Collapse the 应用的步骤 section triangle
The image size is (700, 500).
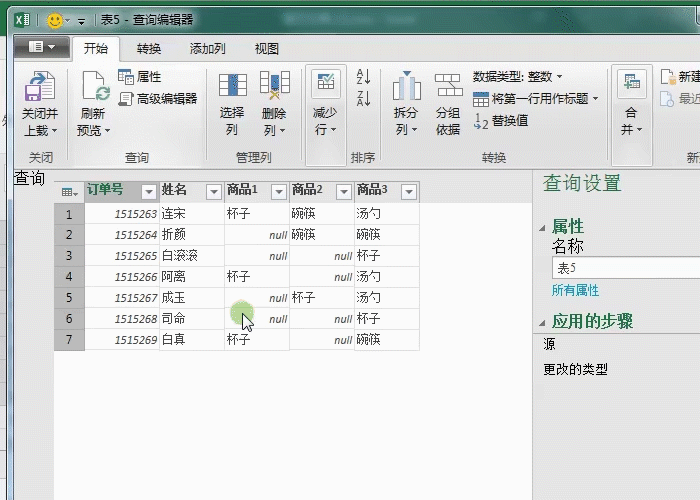coord(543,323)
